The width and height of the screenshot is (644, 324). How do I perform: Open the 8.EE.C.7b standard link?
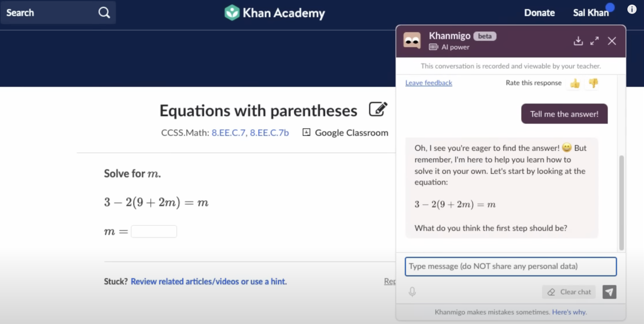pyautogui.click(x=269, y=132)
